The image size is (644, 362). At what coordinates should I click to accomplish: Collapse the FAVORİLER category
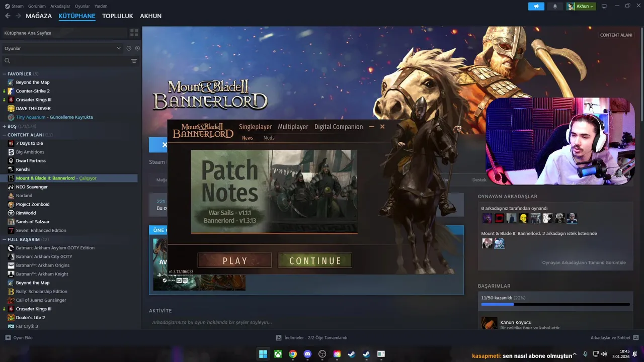pyautogui.click(x=5, y=74)
